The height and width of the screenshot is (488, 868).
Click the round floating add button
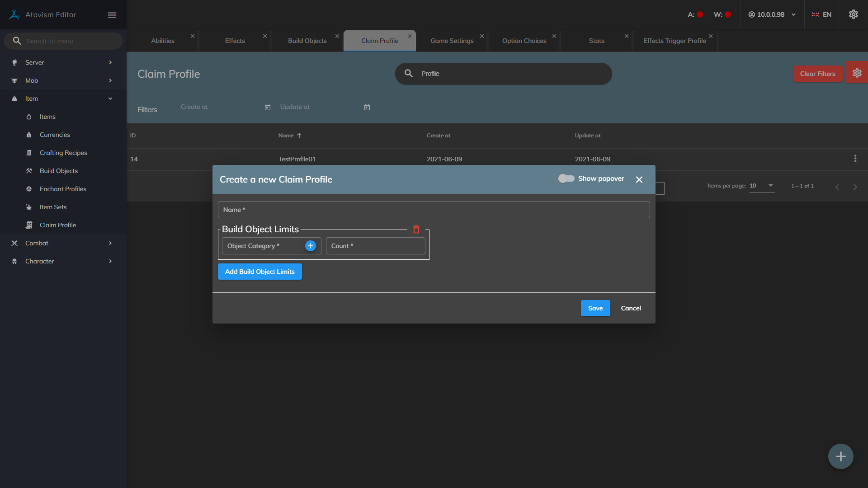840,456
